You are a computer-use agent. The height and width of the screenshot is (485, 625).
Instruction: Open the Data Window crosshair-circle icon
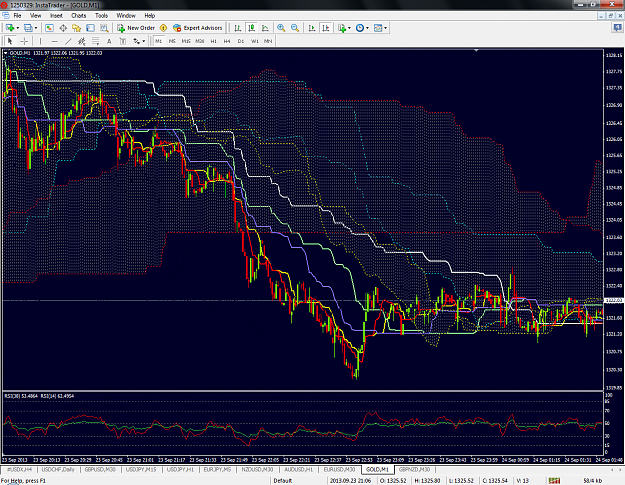pyautogui.click(x=63, y=28)
